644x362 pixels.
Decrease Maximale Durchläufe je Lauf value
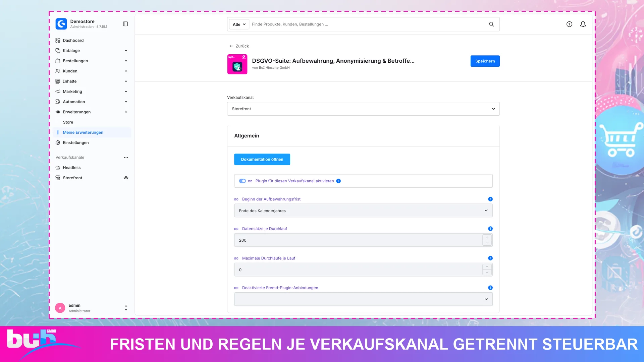click(487, 273)
